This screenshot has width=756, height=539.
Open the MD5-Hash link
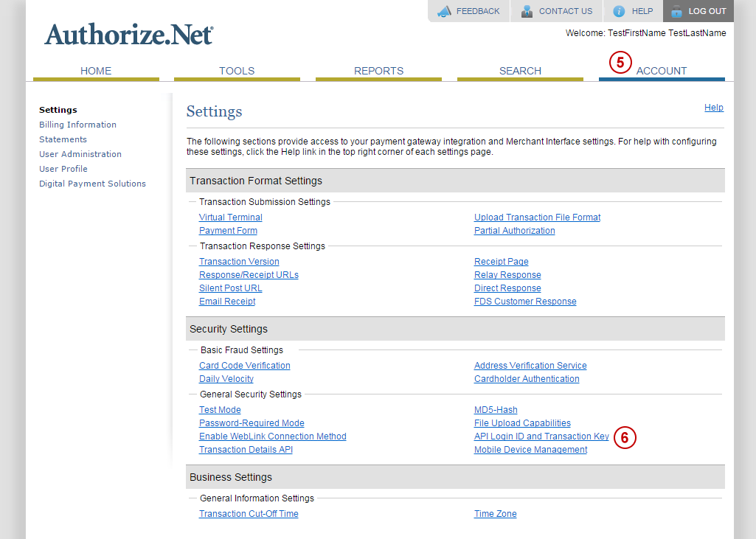[496, 410]
